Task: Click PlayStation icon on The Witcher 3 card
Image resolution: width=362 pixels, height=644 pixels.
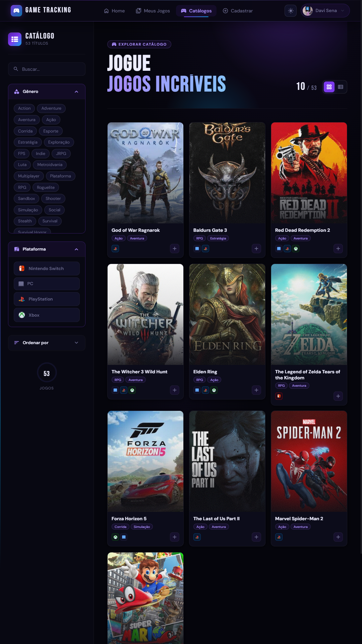Action: click(x=124, y=390)
